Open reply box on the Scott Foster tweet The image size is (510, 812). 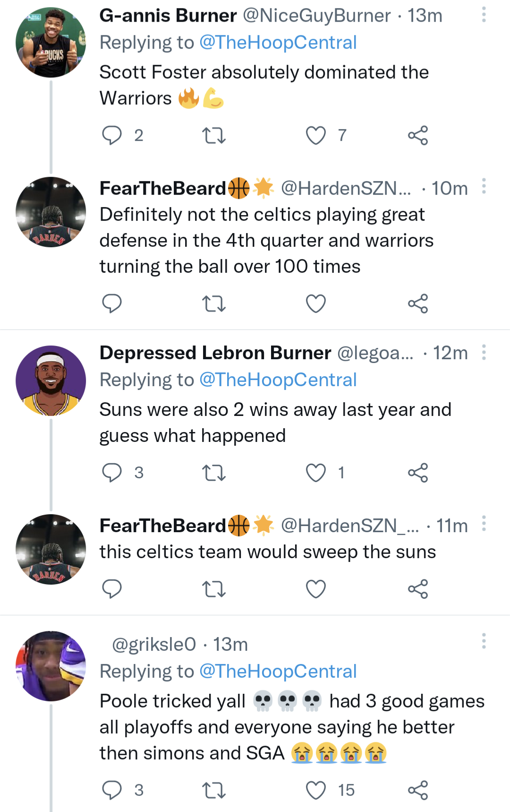pyautogui.click(x=112, y=135)
